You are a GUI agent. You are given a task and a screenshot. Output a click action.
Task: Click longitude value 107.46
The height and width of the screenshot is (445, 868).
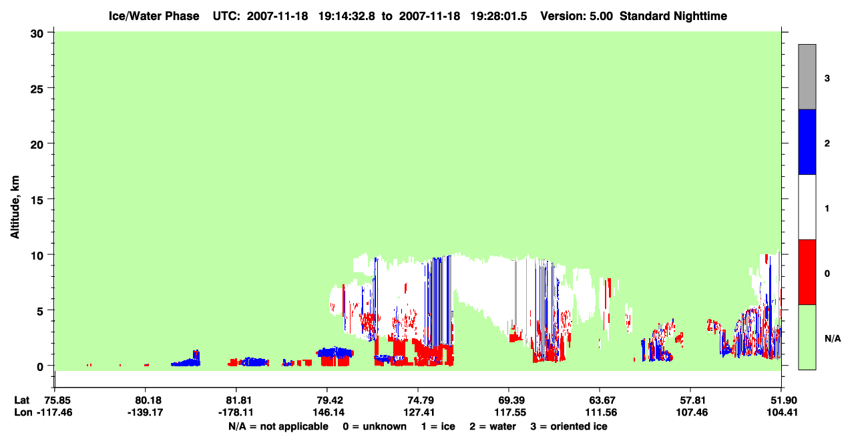pos(690,413)
